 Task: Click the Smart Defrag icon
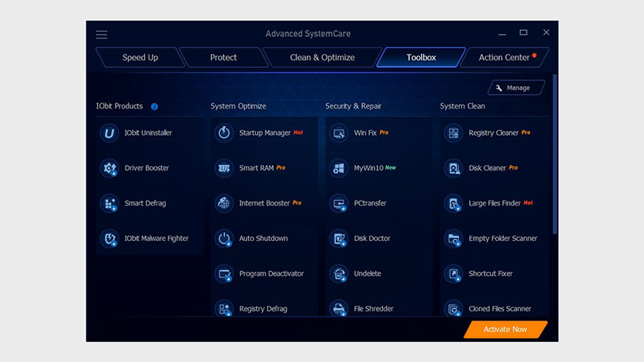click(x=109, y=204)
